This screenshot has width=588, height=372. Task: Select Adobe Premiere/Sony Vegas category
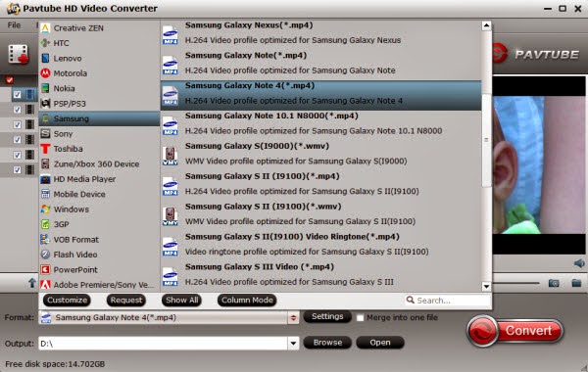pyautogui.click(x=99, y=285)
